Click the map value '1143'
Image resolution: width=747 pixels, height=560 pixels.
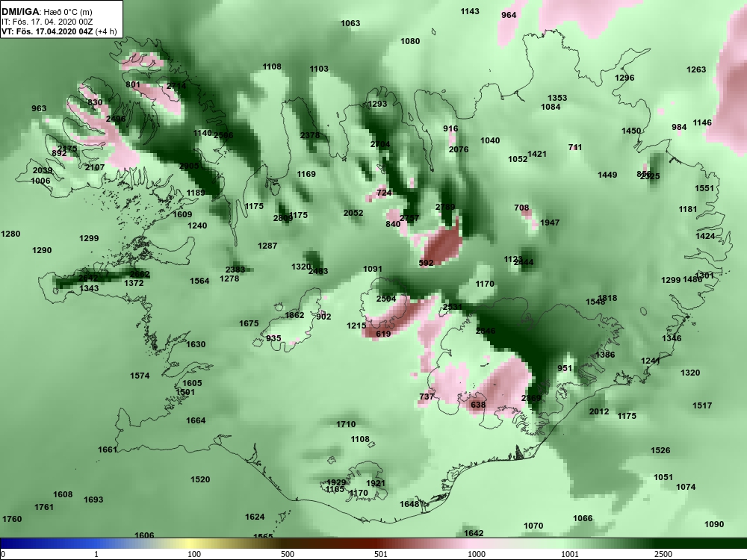pyautogui.click(x=470, y=11)
